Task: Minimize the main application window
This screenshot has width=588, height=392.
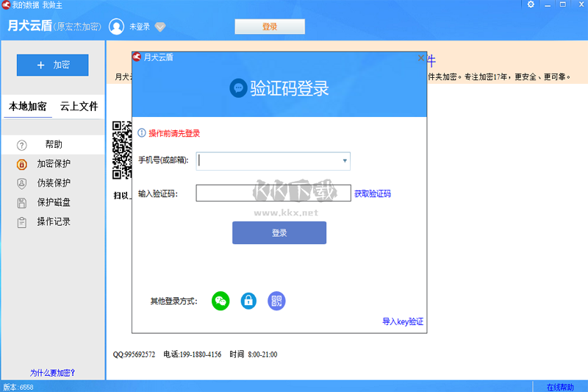Action: click(x=548, y=5)
